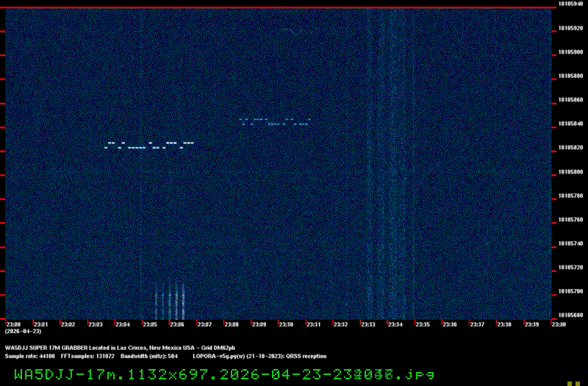
Task: Click the 23:02 time axis label
Action: click(x=68, y=324)
